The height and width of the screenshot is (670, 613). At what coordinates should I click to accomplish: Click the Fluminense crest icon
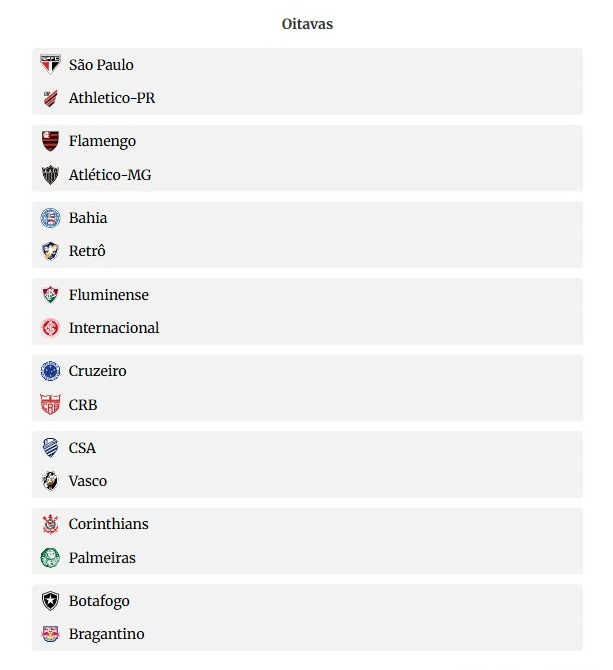pyautogui.click(x=50, y=295)
